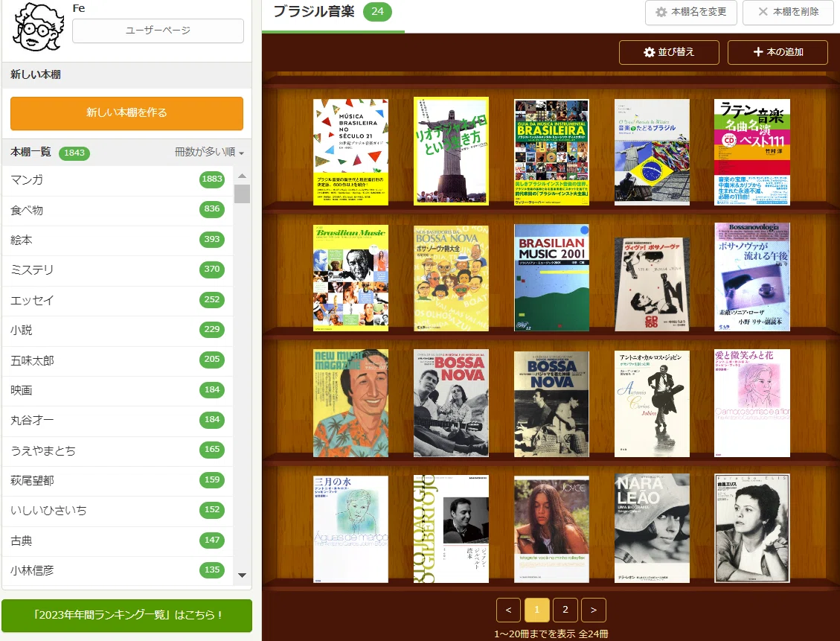Open the パジャマを着た神様 Bossa Nova book
This screenshot has width=840, height=641.
[552, 404]
